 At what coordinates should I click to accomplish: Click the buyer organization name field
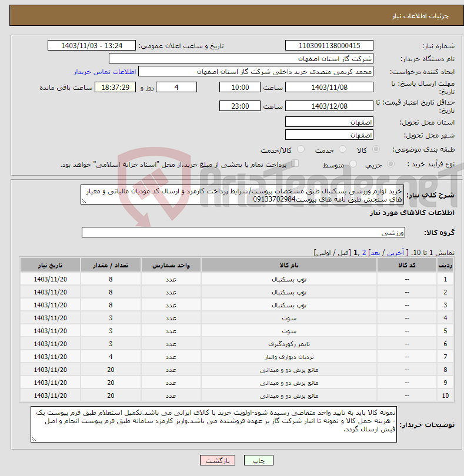click(241, 59)
